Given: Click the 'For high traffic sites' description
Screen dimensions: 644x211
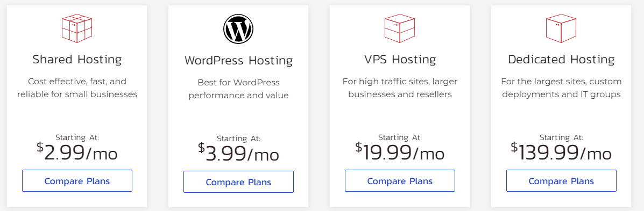Looking at the screenshot, I should (x=400, y=88).
